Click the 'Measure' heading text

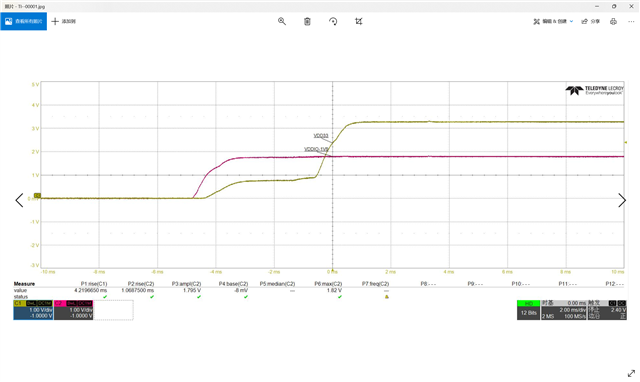[x=24, y=284]
